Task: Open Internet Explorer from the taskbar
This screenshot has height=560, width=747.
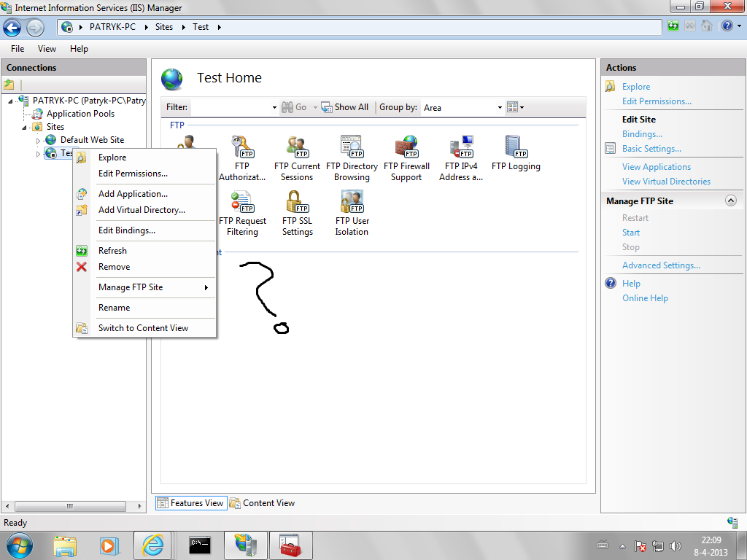Action: pyautogui.click(x=152, y=545)
